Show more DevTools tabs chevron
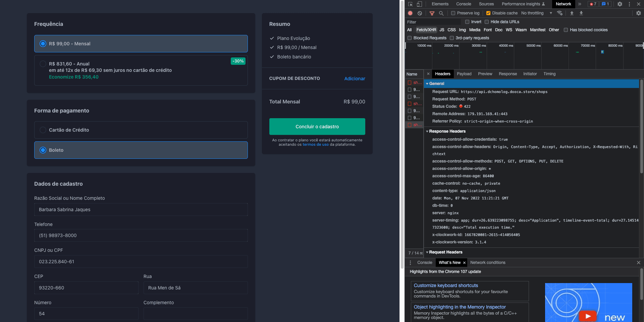 point(580,4)
